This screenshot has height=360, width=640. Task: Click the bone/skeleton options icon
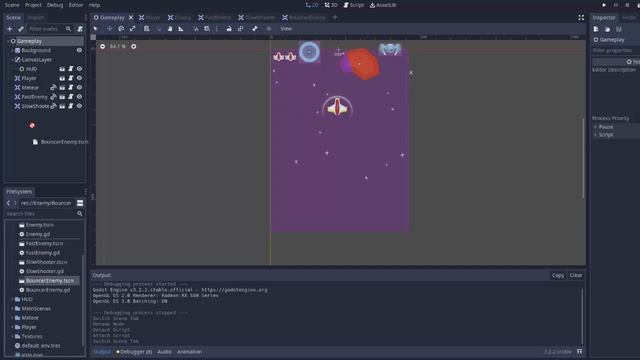(x=255, y=29)
